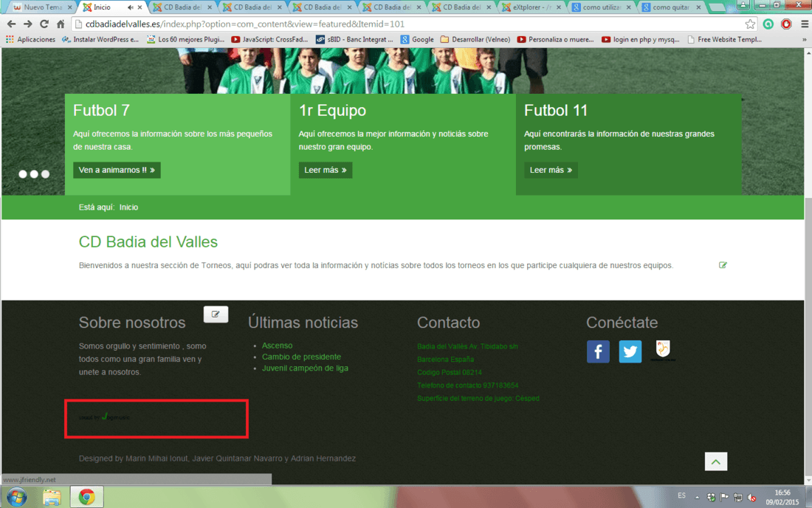812x508 pixels.
Task: Open Cambio de presidente news link
Action: pos(301,357)
